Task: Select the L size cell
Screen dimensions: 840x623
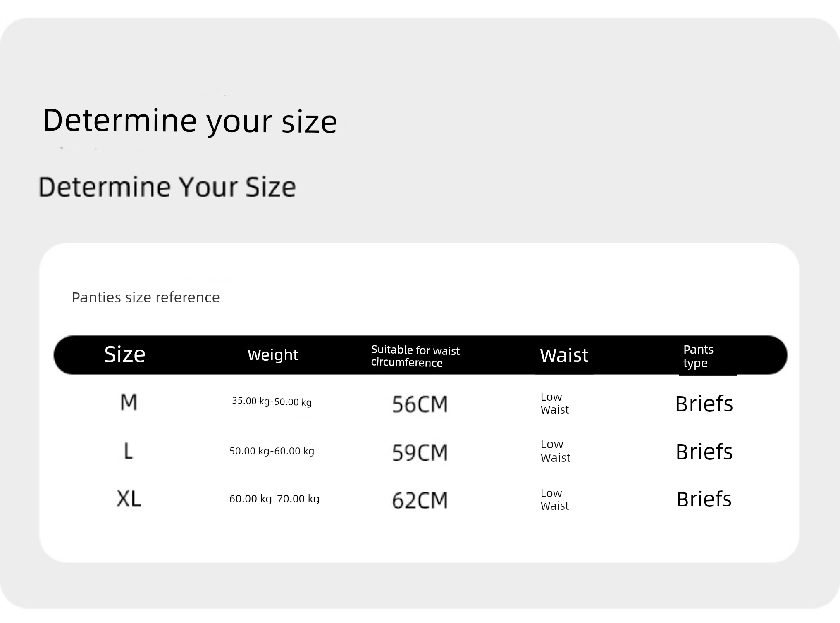Action: [129, 451]
